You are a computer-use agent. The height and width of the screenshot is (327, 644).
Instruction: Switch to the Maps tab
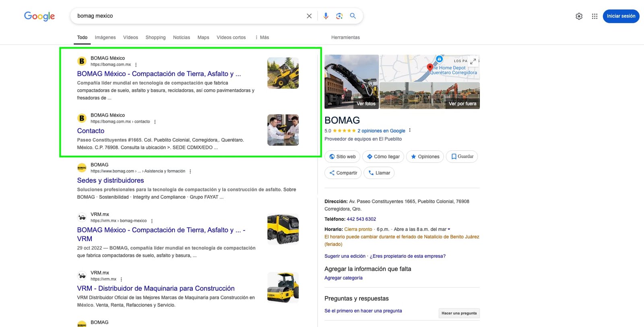point(203,37)
